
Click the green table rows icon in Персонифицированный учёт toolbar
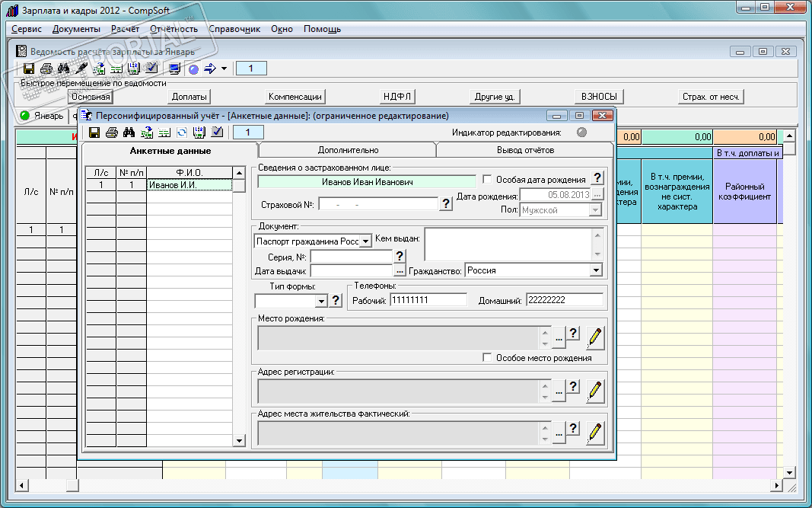tap(164, 133)
